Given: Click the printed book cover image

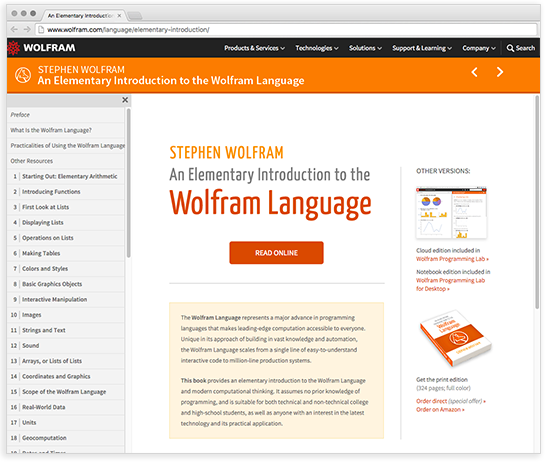Looking at the screenshot, I should pos(455,338).
